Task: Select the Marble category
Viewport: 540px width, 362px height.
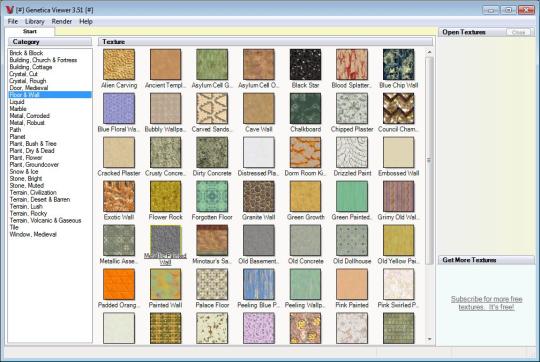Action: pyautogui.click(x=18, y=109)
